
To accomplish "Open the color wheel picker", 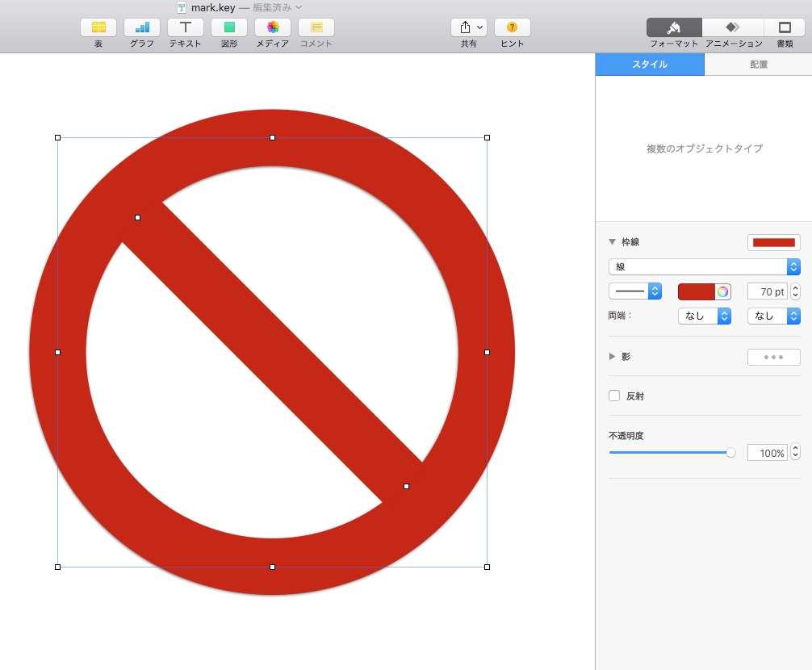I will click(x=723, y=292).
